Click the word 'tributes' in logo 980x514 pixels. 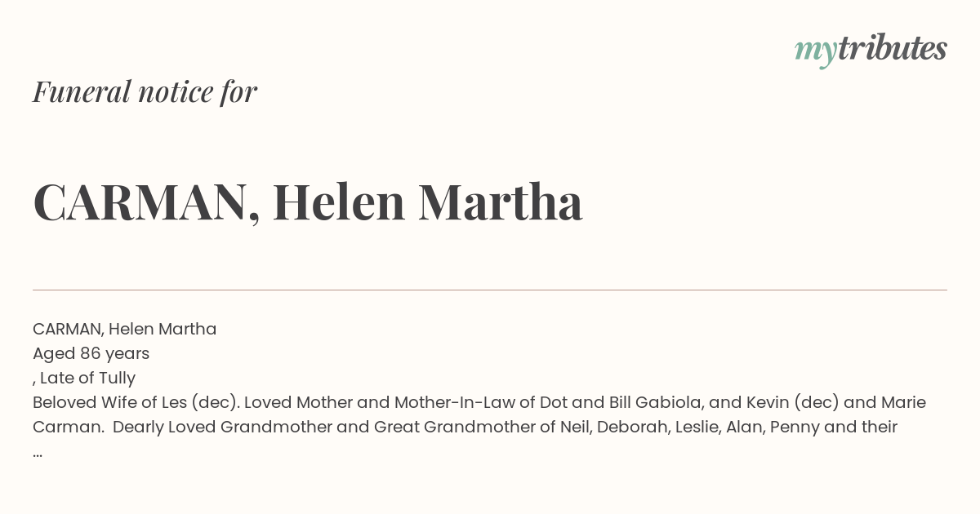[892, 48]
